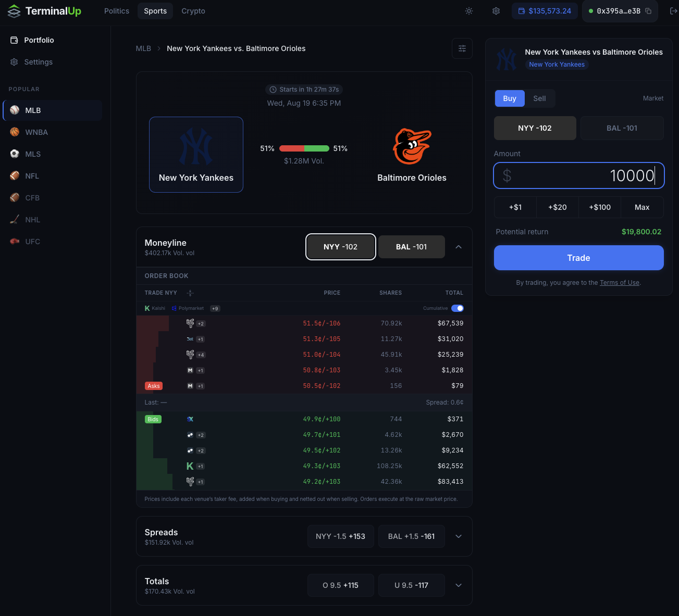Focus the Amount input field
The height and width of the screenshot is (616, 679).
click(579, 175)
